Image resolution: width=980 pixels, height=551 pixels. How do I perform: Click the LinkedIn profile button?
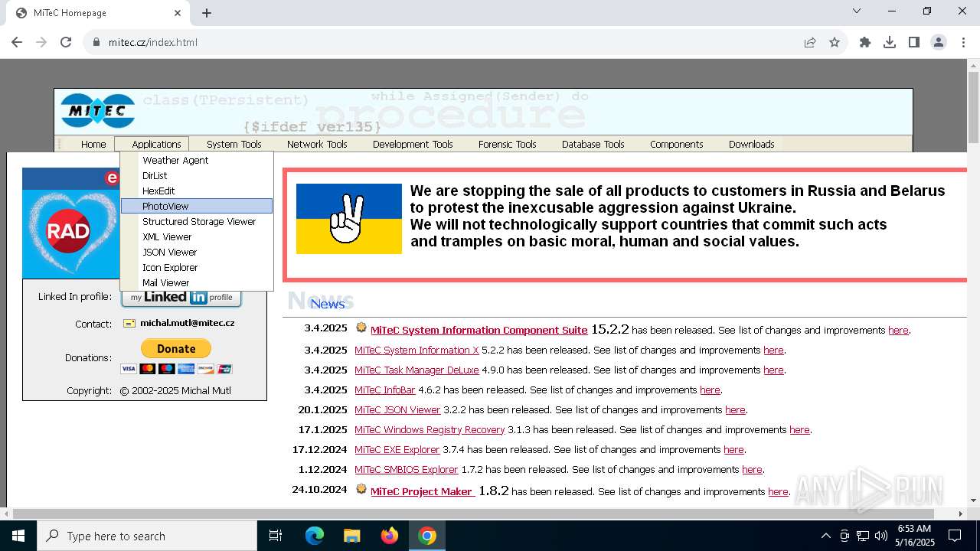tap(181, 298)
